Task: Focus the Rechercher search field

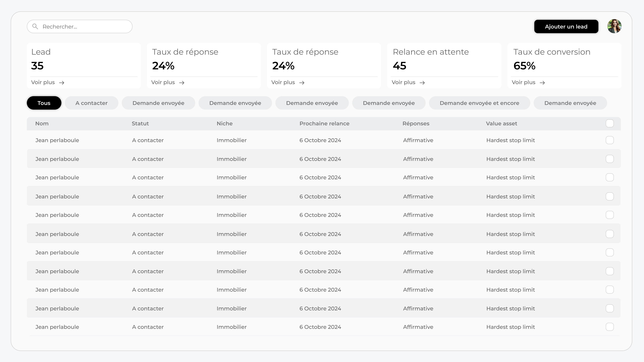Action: 85,26
